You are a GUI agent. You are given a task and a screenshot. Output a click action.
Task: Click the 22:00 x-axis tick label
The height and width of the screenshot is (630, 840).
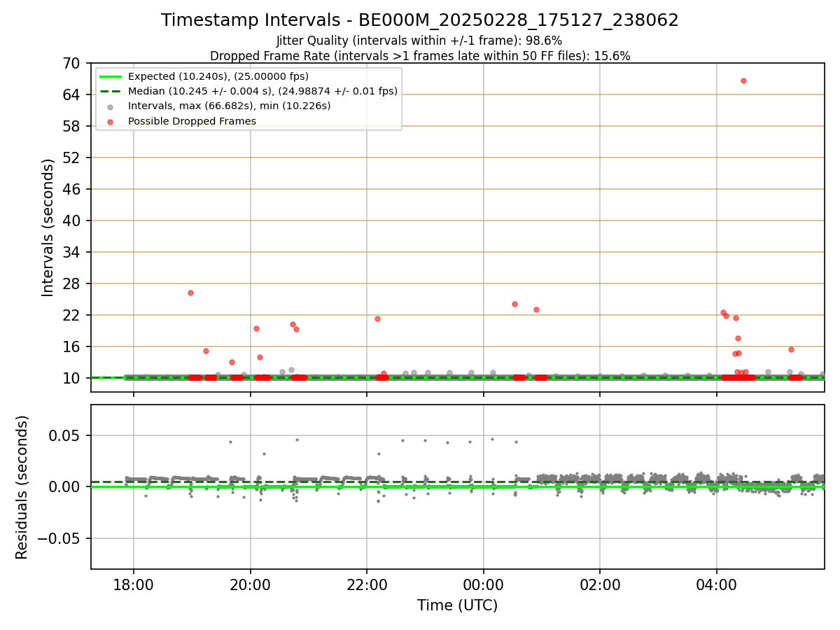tap(367, 584)
